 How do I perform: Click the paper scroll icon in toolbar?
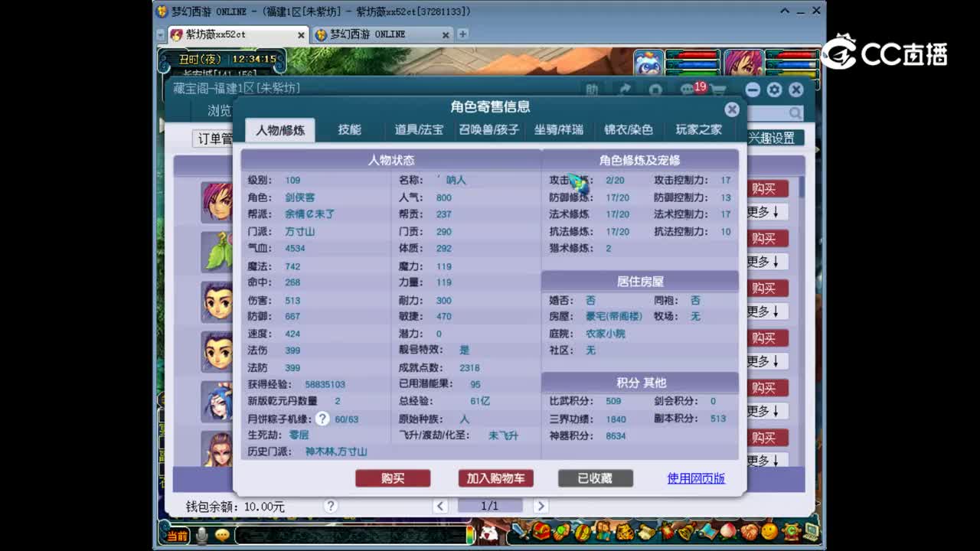pyautogui.click(x=646, y=531)
